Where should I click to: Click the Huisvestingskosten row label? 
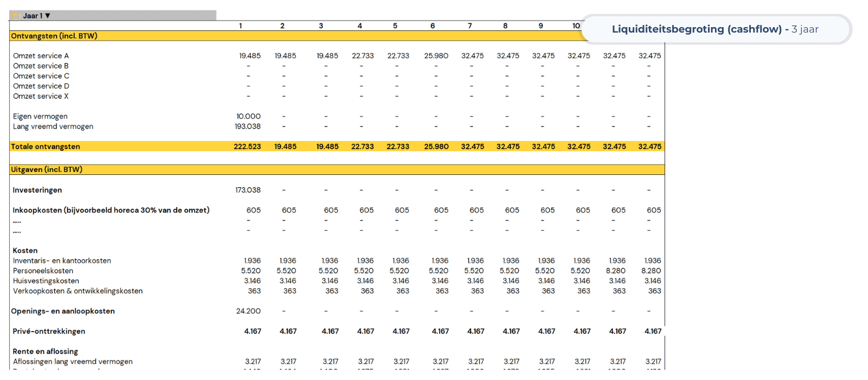(46, 281)
